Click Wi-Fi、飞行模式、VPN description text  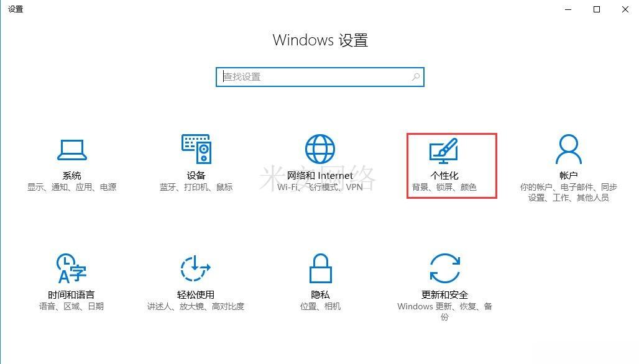coord(320,188)
